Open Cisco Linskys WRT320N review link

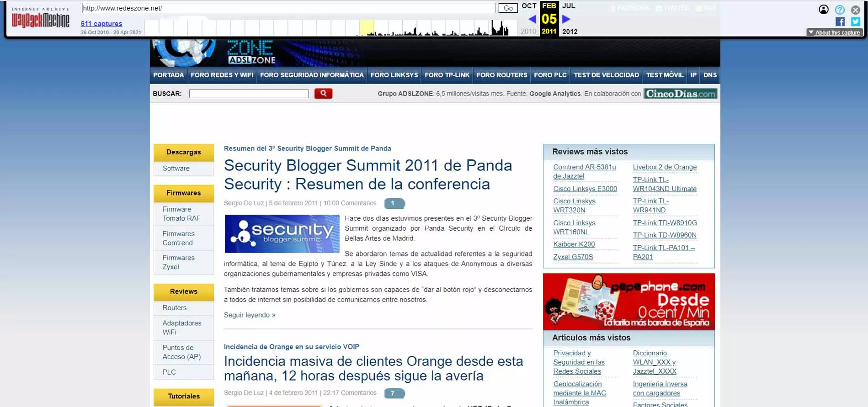click(x=574, y=206)
